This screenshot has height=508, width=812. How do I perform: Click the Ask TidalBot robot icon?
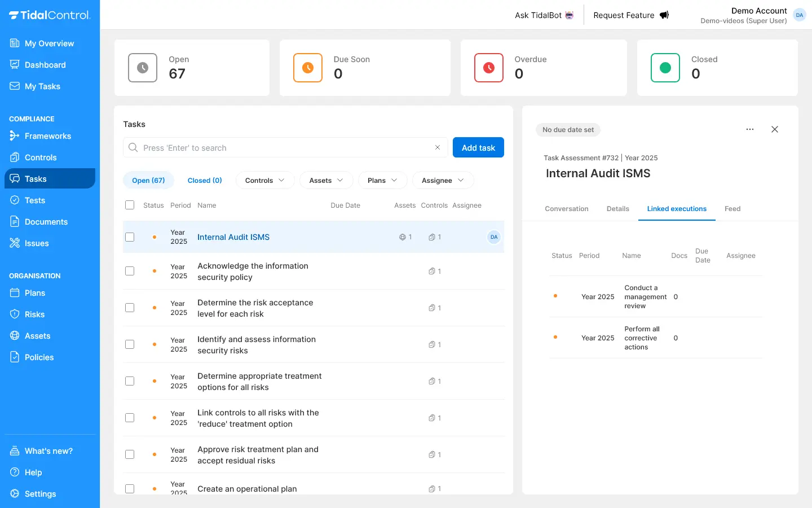click(x=570, y=15)
